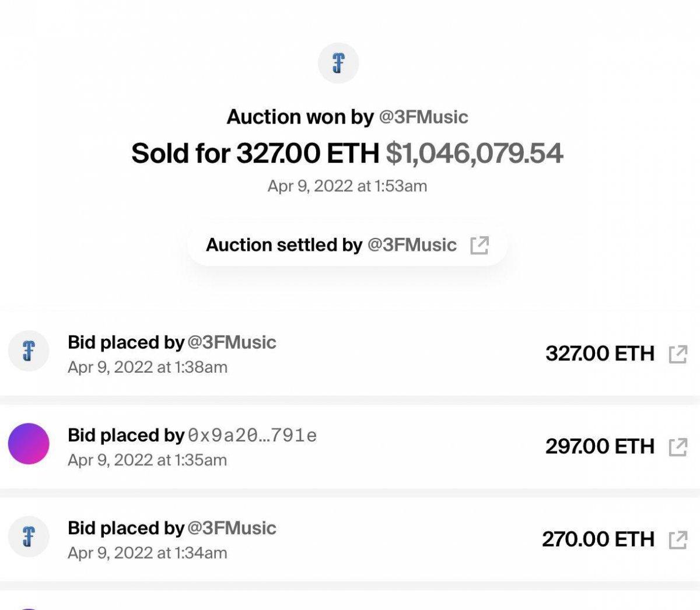
Task: Click the purple gradient avatar of bidder 0x9a20…791e
Action: [x=29, y=444]
